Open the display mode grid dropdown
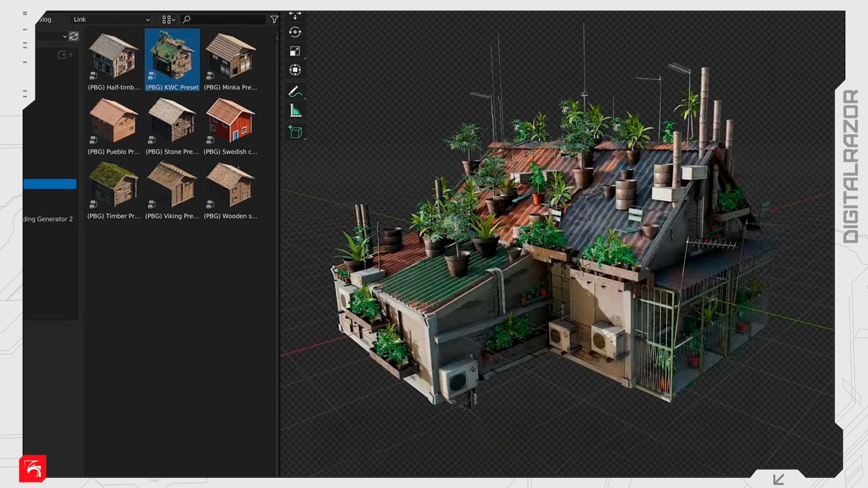 [168, 19]
